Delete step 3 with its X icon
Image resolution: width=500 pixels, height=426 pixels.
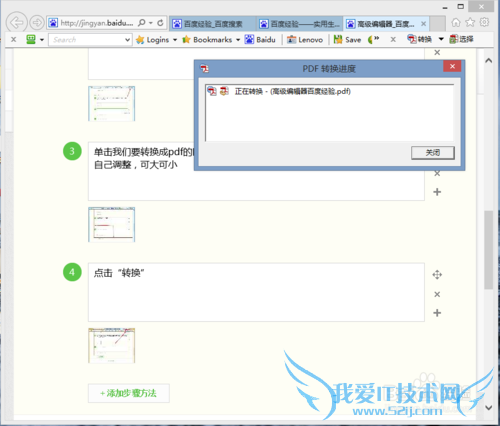point(437,173)
